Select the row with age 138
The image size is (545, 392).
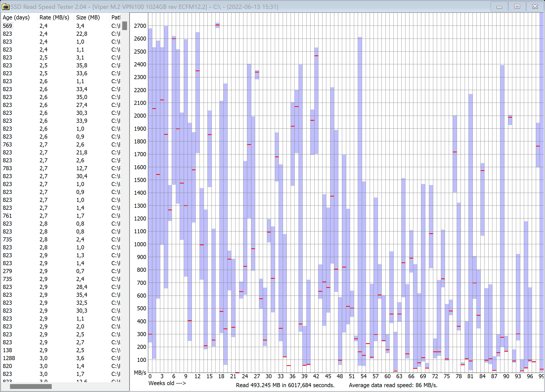[8, 350]
